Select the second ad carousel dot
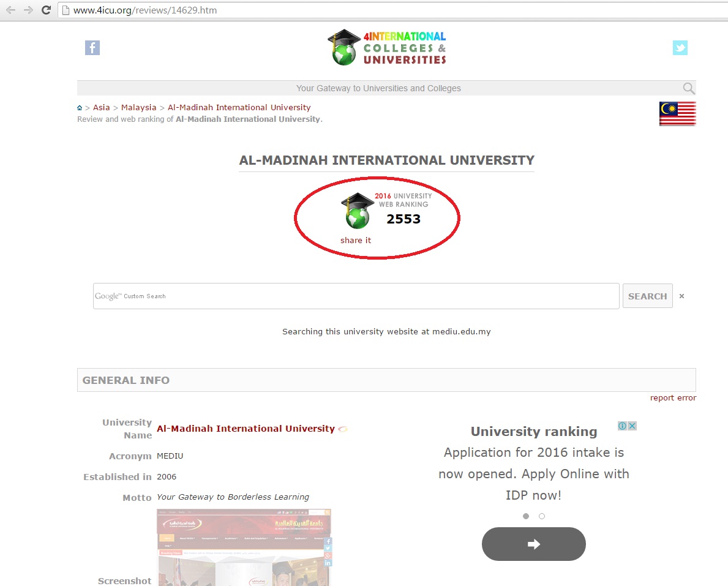This screenshot has width=728, height=586. click(542, 516)
